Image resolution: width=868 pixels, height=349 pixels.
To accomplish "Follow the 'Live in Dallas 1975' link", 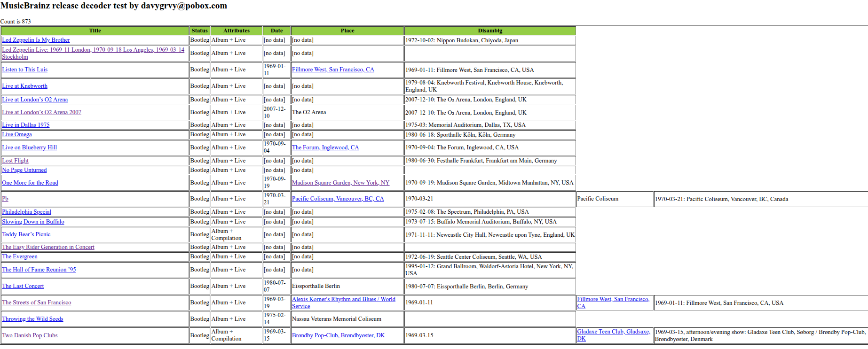I will click(x=26, y=125).
